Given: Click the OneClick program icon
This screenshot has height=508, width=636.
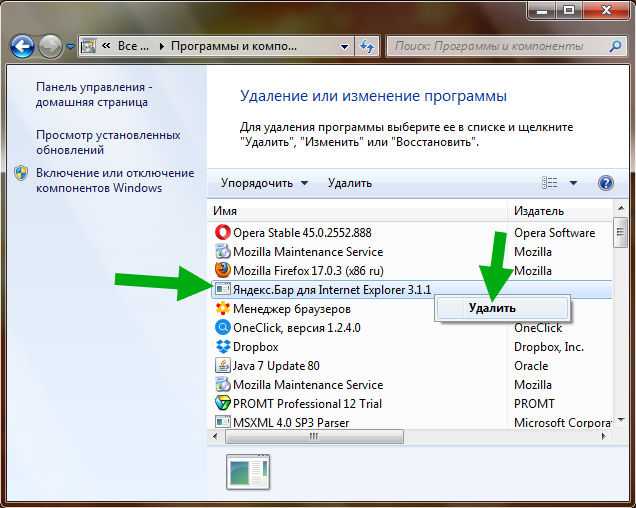Looking at the screenshot, I should (x=222, y=327).
